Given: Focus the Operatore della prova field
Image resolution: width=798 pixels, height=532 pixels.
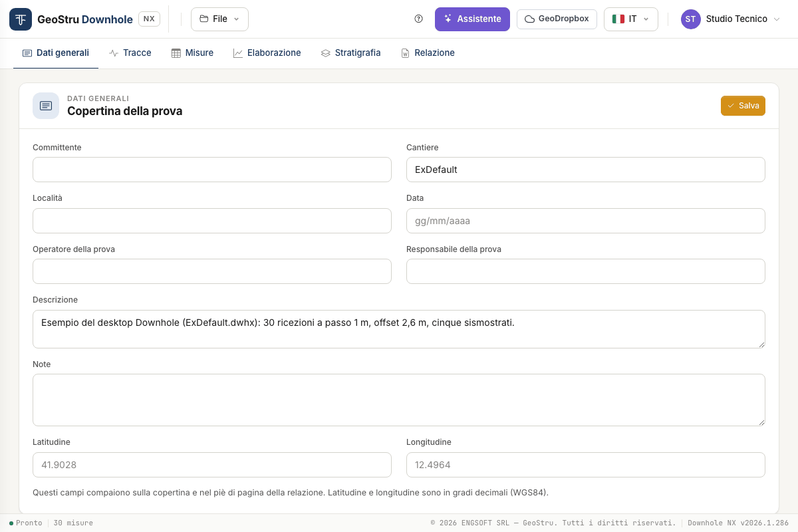Looking at the screenshot, I should coord(212,271).
